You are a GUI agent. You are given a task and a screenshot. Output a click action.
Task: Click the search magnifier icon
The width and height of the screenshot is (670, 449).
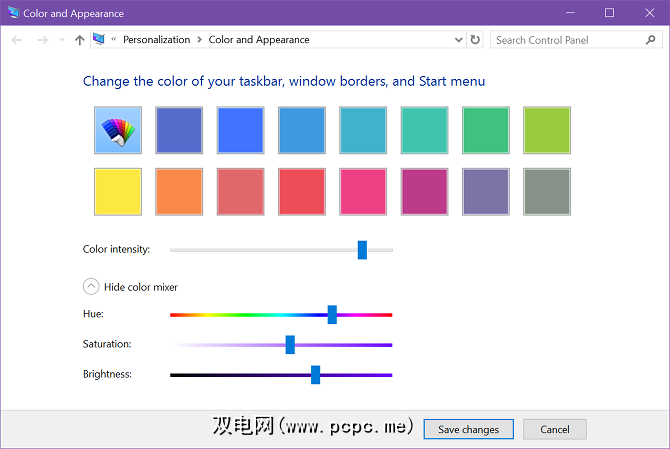coord(650,40)
